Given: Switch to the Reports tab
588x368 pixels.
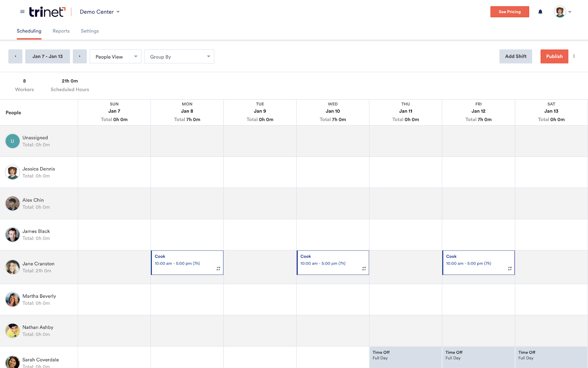Looking at the screenshot, I should point(61,31).
